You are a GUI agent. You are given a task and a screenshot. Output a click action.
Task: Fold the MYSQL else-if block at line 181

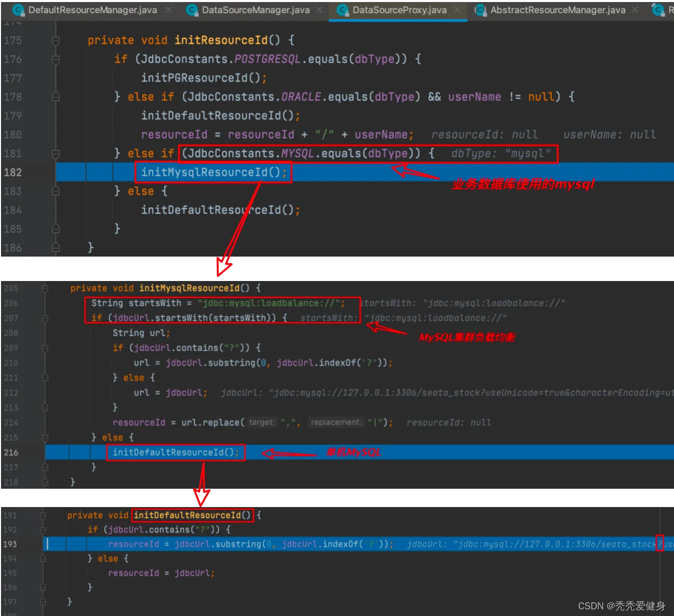pos(55,153)
